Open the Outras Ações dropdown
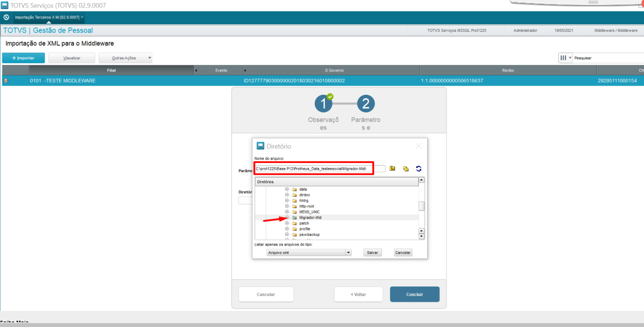This screenshot has height=327, width=644. tap(125, 58)
